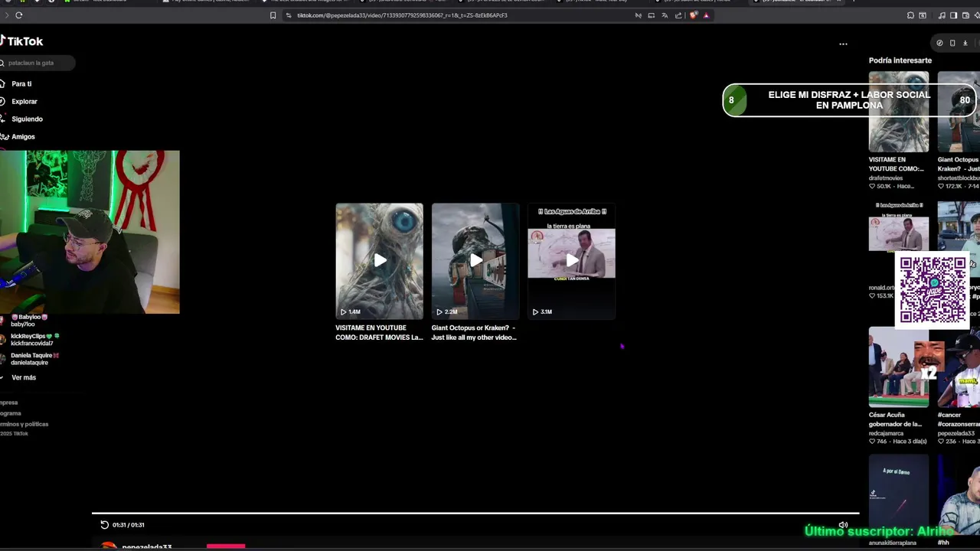Open the Brave wallet icon
The width and height of the screenshot is (980, 551).
click(x=965, y=15)
